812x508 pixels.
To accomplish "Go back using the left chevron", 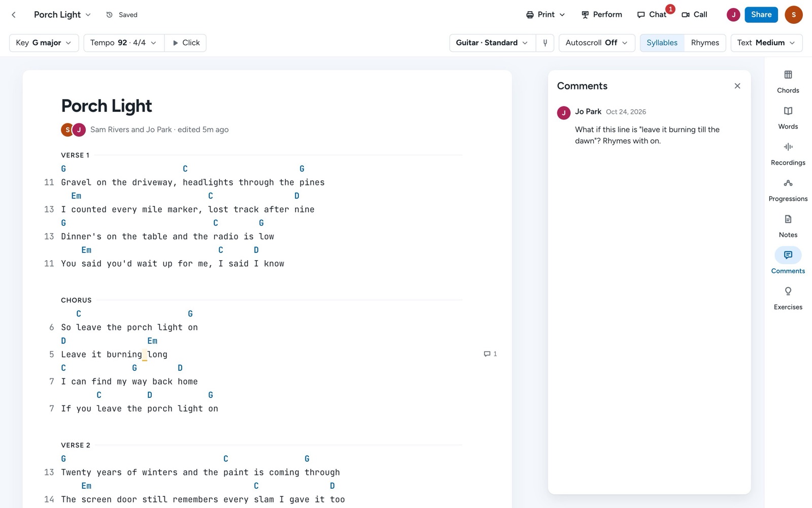I will pos(14,15).
